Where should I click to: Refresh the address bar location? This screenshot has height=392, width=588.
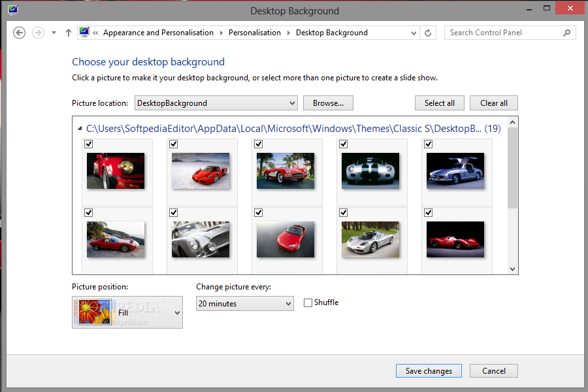[x=428, y=33]
